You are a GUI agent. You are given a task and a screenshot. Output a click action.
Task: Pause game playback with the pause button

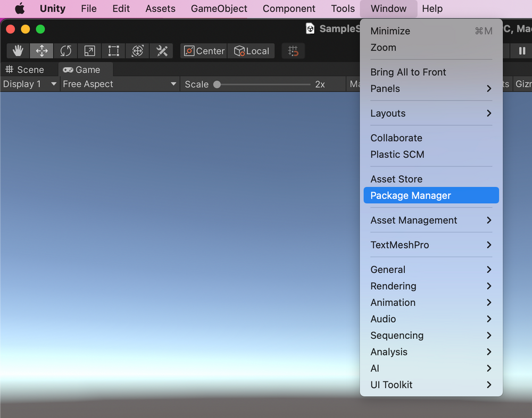[523, 51]
